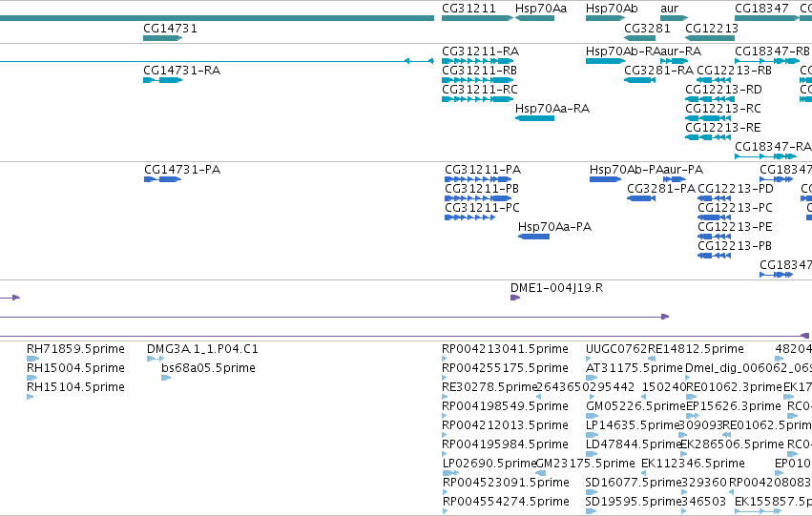Select the DME1-004J19.R feature label
The image size is (812, 516).
[556, 288]
